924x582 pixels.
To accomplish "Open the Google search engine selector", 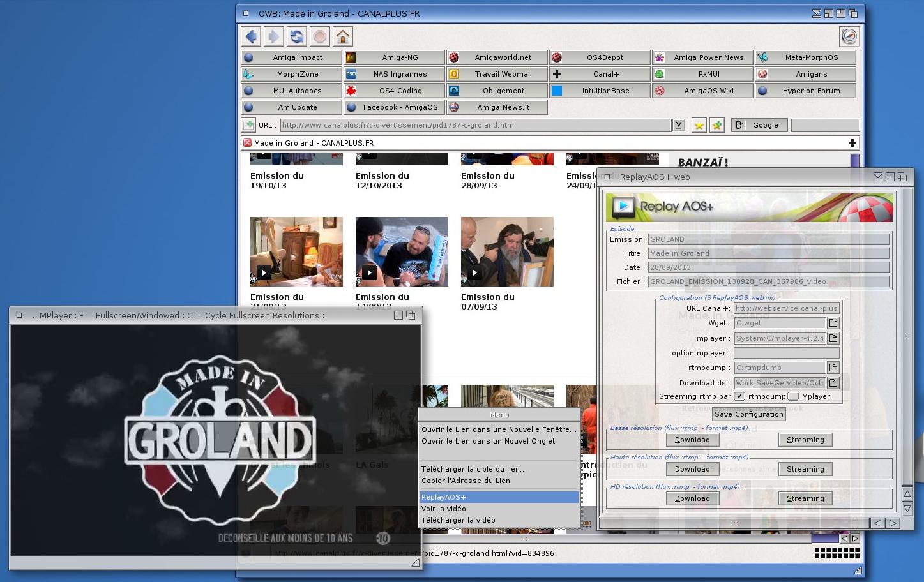I will point(759,125).
